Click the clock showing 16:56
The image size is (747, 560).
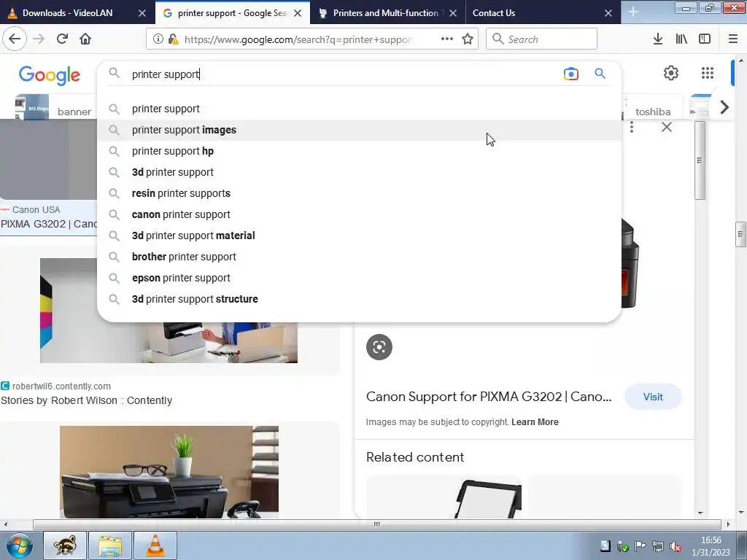(x=711, y=540)
